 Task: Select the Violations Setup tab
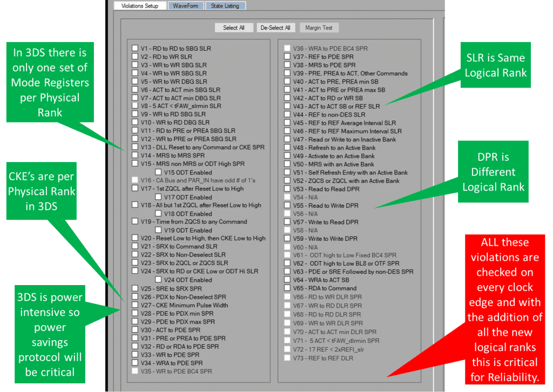coord(139,6)
